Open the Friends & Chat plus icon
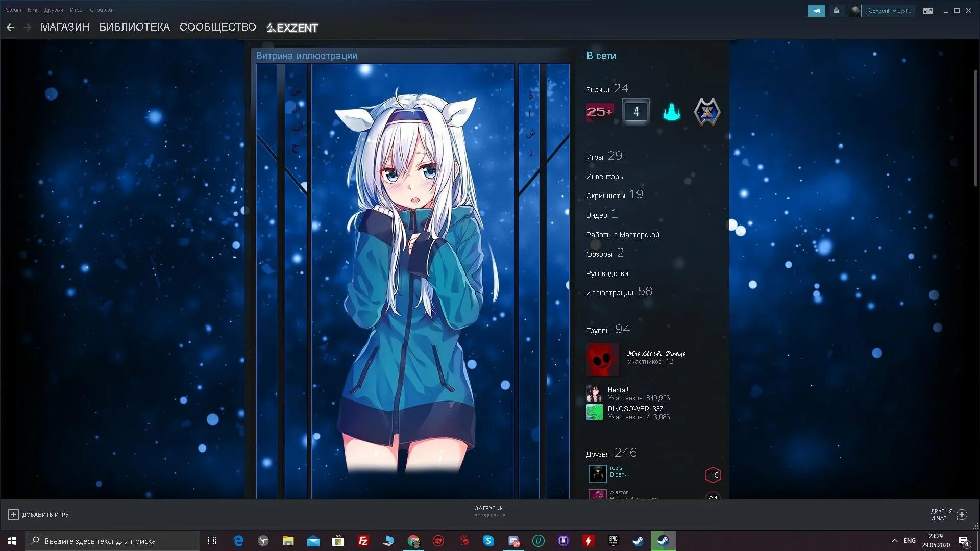The width and height of the screenshot is (980, 551). 962,514
